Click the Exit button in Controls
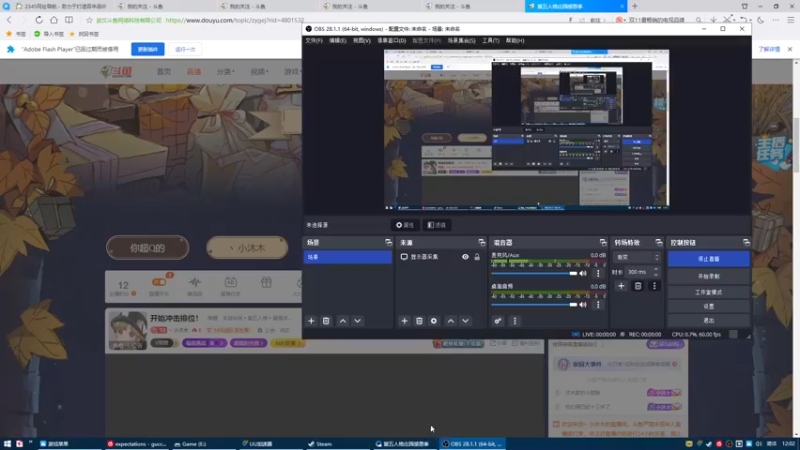 click(709, 320)
